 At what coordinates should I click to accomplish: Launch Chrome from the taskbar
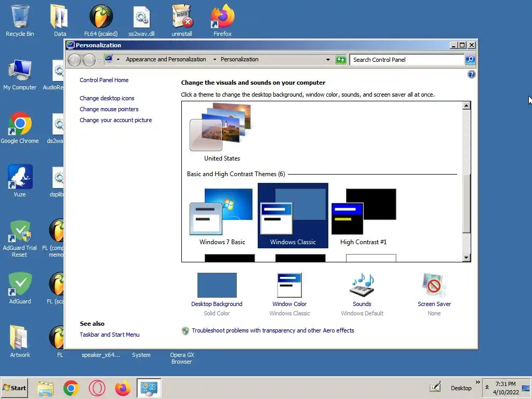tap(71, 388)
